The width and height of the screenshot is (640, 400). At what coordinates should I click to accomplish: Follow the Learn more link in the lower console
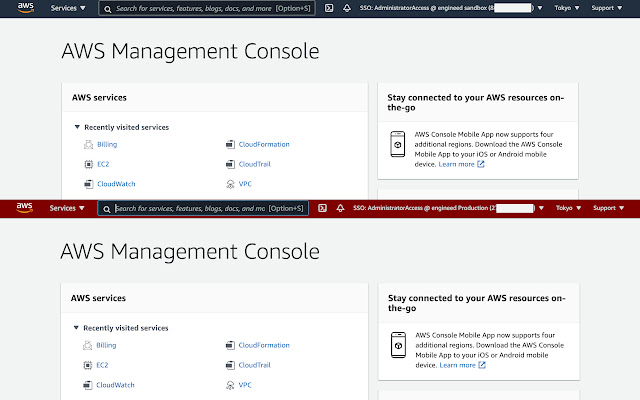457,365
